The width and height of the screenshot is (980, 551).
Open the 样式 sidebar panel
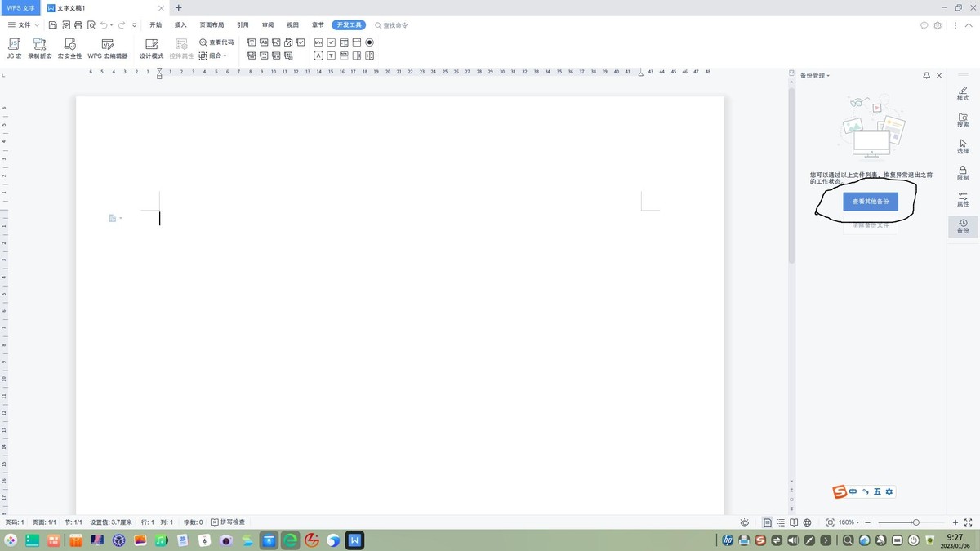tap(963, 92)
